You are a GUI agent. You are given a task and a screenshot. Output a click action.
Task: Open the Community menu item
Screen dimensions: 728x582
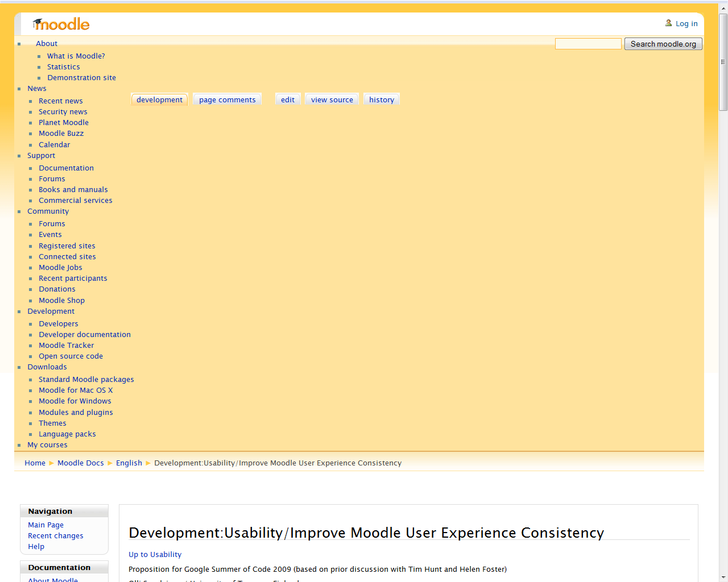[48, 211]
